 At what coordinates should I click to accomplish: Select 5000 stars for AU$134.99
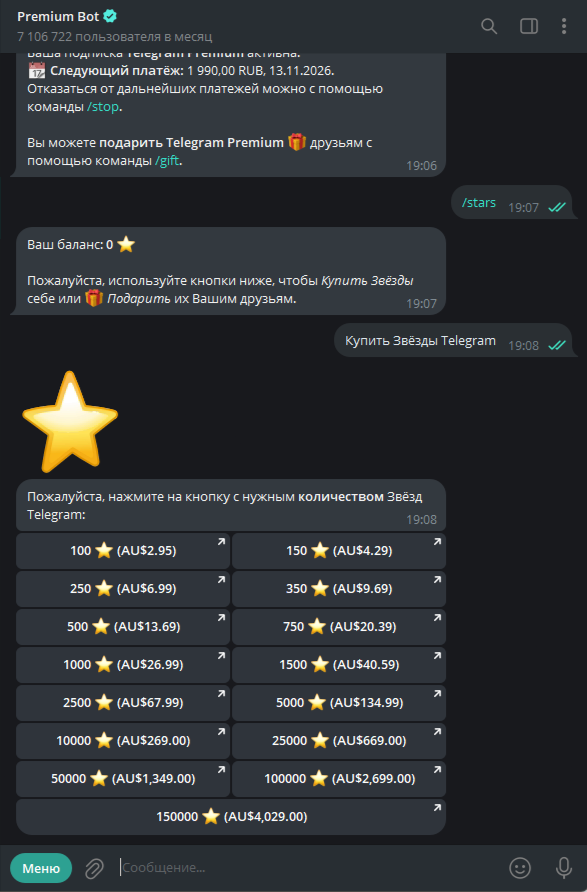[339, 703]
